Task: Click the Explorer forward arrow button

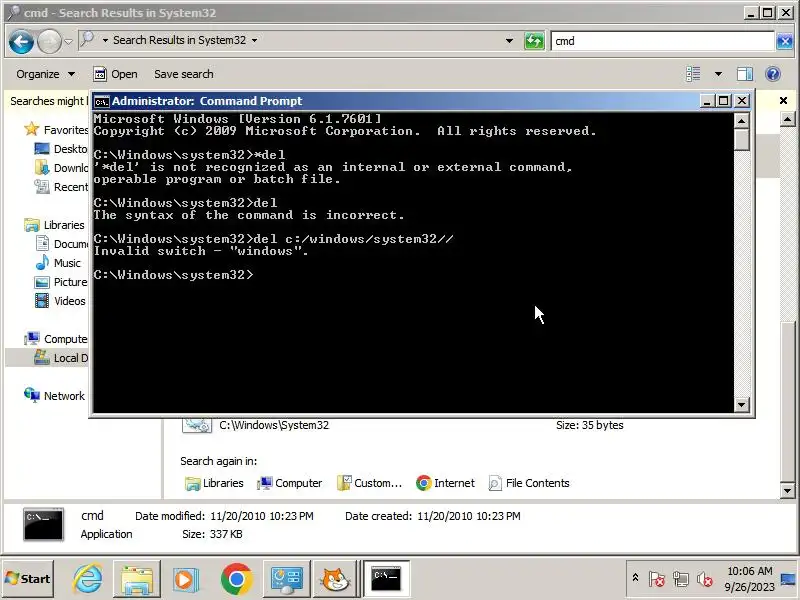Action: 49,41
